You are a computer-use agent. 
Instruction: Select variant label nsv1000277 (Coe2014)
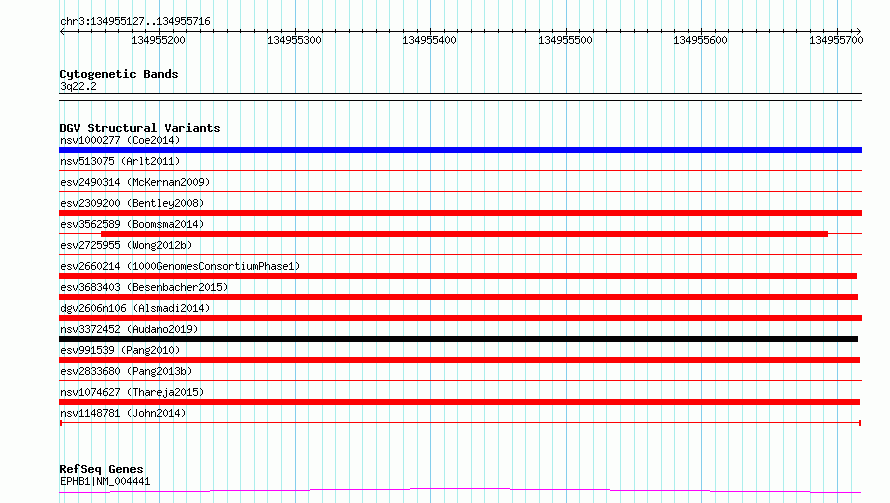coord(120,140)
